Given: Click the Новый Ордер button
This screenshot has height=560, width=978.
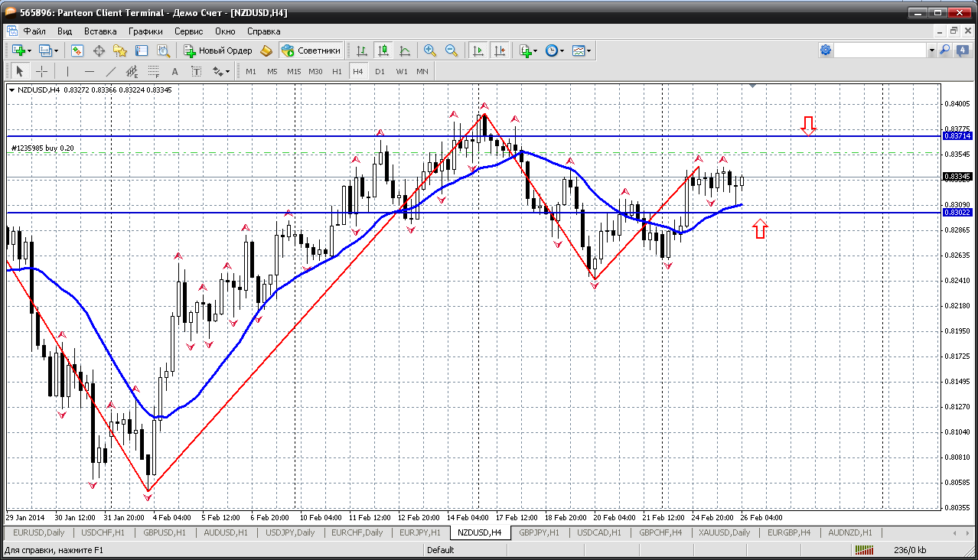Looking at the screenshot, I should click(x=218, y=50).
